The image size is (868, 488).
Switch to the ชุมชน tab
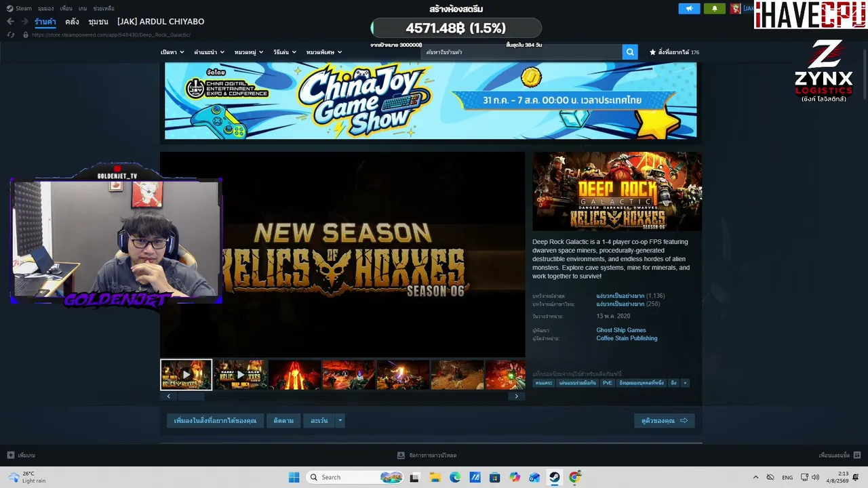point(98,22)
